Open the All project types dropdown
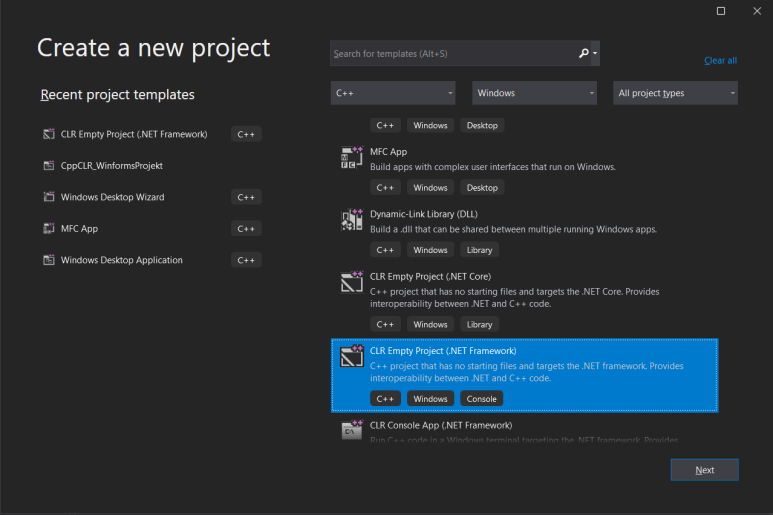The width and height of the screenshot is (773, 515). click(x=675, y=93)
